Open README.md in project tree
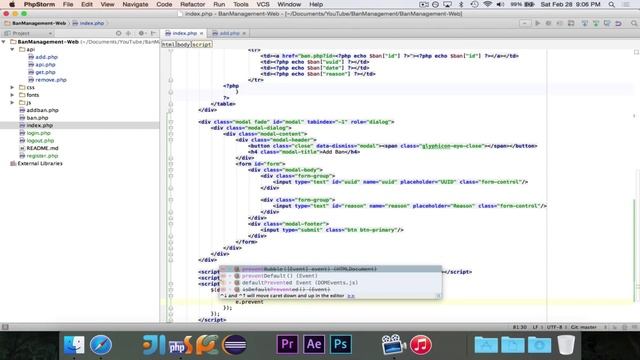Image resolution: width=640 pixels, height=360 pixels. point(39,148)
